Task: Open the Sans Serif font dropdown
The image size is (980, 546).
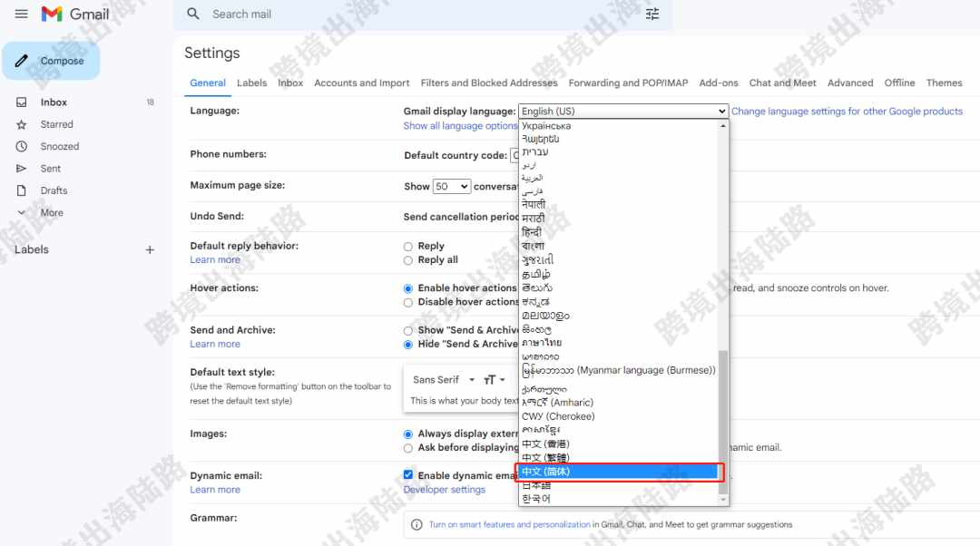Action: [444, 380]
